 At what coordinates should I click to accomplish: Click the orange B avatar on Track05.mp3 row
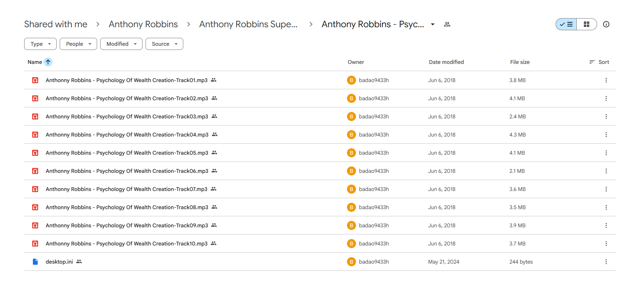[351, 153]
